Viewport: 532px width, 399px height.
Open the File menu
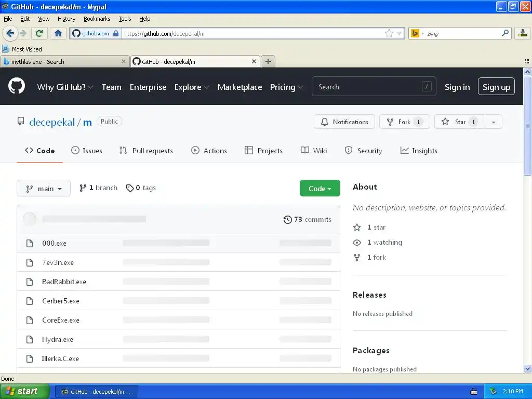[x=8, y=19]
